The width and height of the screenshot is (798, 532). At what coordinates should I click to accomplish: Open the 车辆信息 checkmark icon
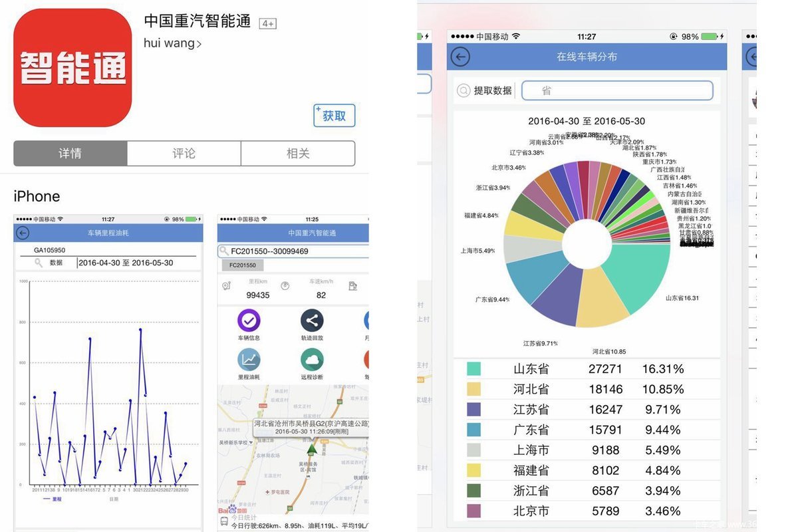(x=249, y=321)
